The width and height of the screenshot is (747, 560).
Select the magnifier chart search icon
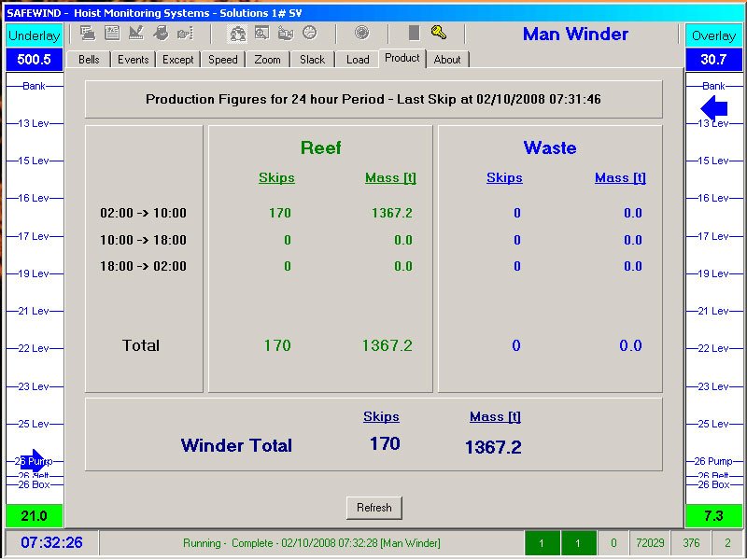263,34
